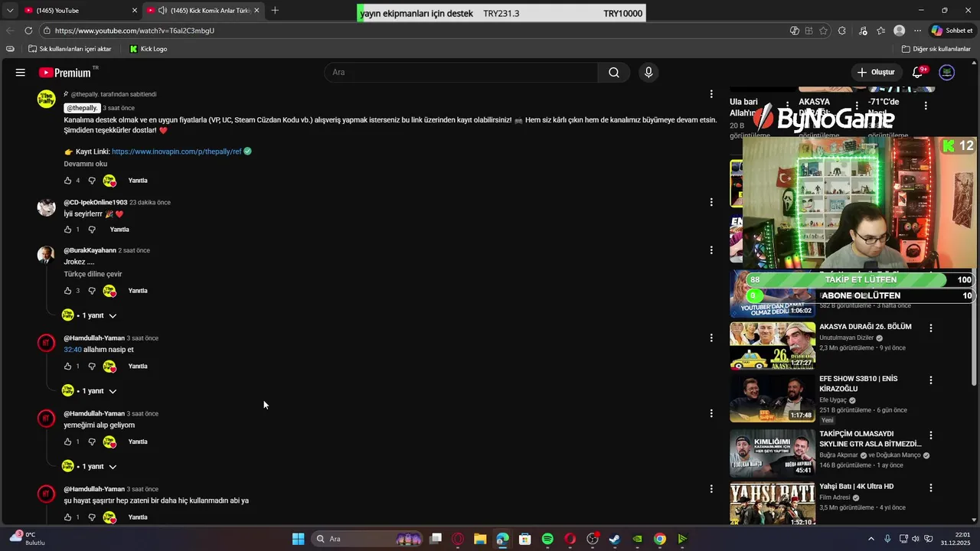
Task: Open options for EFE SHOW S3B10 video
Action: click(x=931, y=380)
